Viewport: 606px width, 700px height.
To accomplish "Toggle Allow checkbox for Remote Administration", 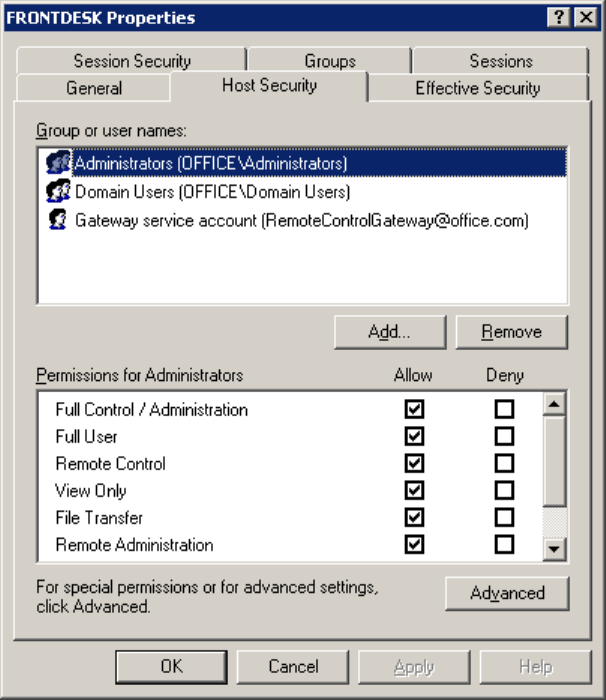I will (414, 545).
